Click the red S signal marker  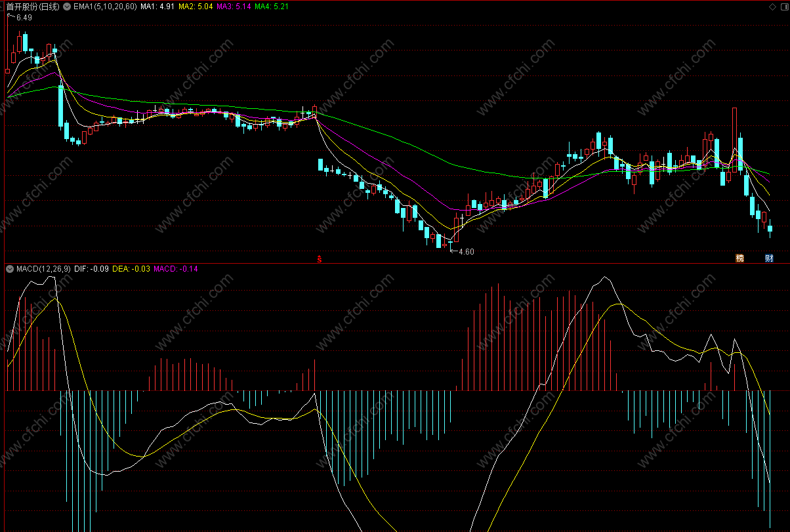click(320, 259)
